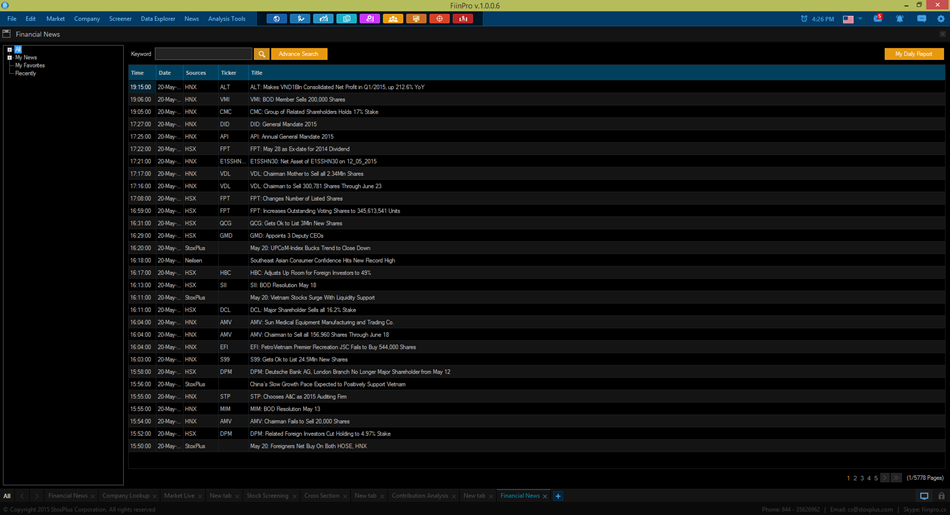
Task: Click the lock icon in the bottom bar
Action: point(942,496)
